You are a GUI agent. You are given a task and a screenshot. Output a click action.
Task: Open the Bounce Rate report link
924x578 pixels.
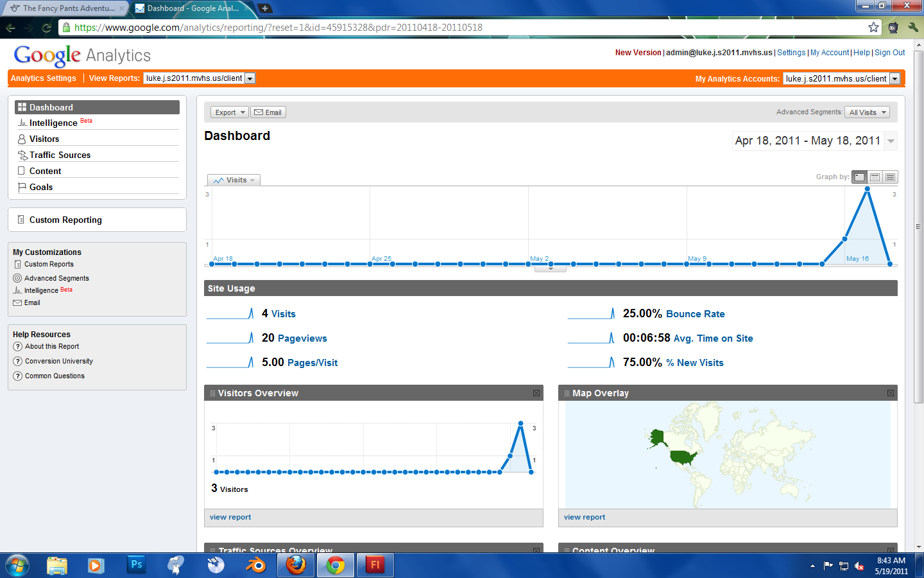tap(695, 314)
